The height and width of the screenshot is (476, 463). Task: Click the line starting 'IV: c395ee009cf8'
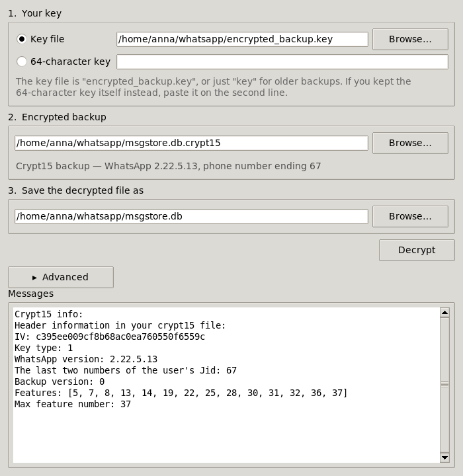click(110, 337)
